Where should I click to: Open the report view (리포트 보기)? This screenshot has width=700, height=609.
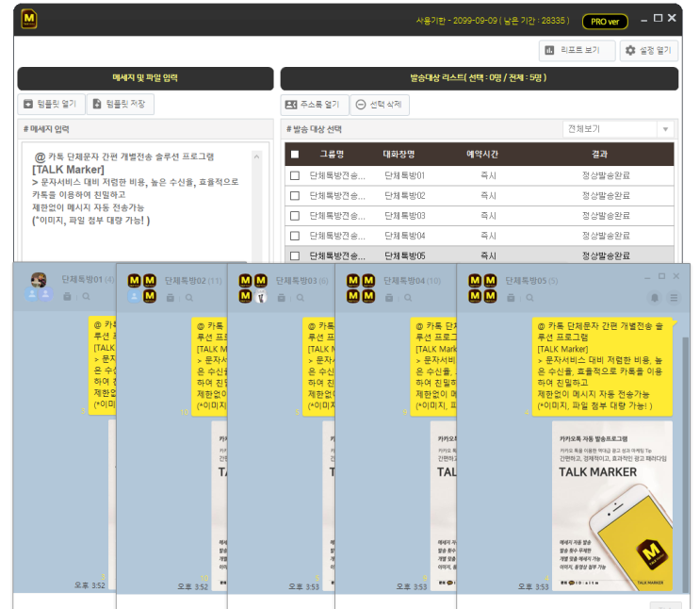click(577, 50)
